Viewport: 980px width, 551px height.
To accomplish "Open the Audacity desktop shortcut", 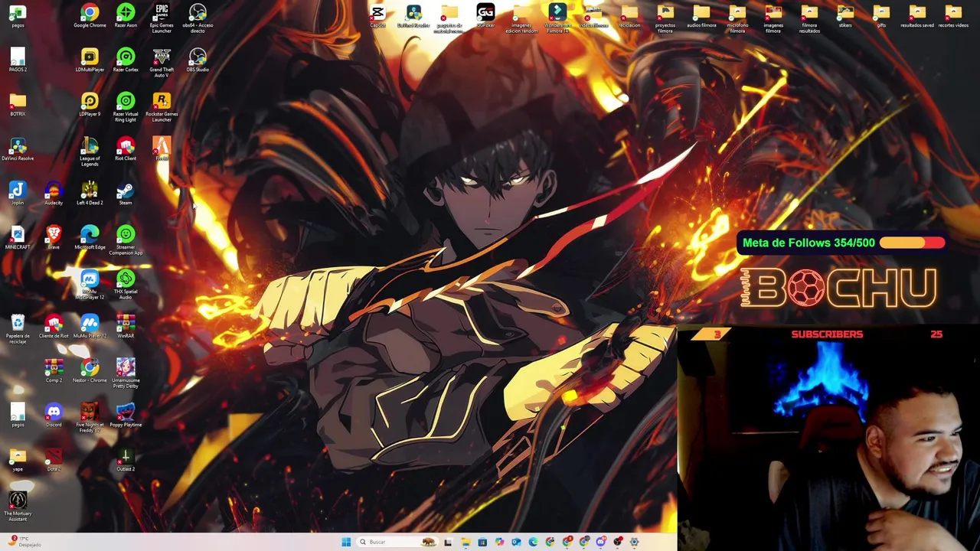I will [54, 194].
